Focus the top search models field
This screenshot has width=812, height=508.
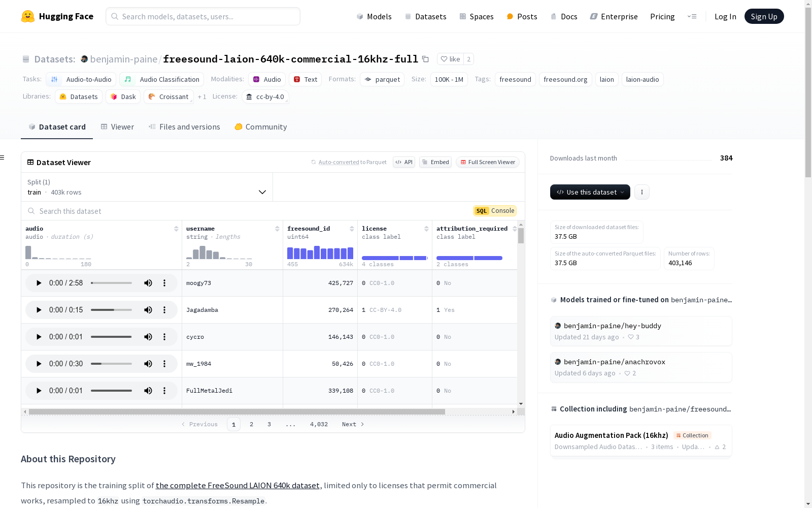point(203,16)
